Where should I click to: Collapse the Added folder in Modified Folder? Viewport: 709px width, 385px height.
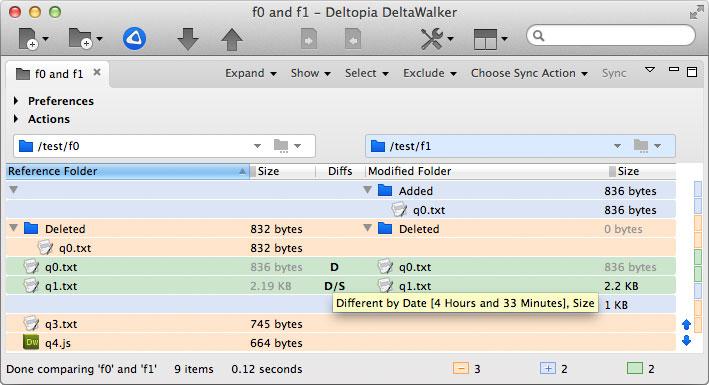(x=368, y=190)
